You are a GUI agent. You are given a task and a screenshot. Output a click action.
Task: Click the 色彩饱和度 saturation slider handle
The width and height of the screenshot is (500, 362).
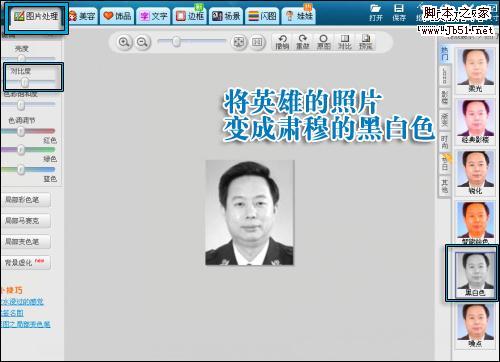click(x=21, y=105)
